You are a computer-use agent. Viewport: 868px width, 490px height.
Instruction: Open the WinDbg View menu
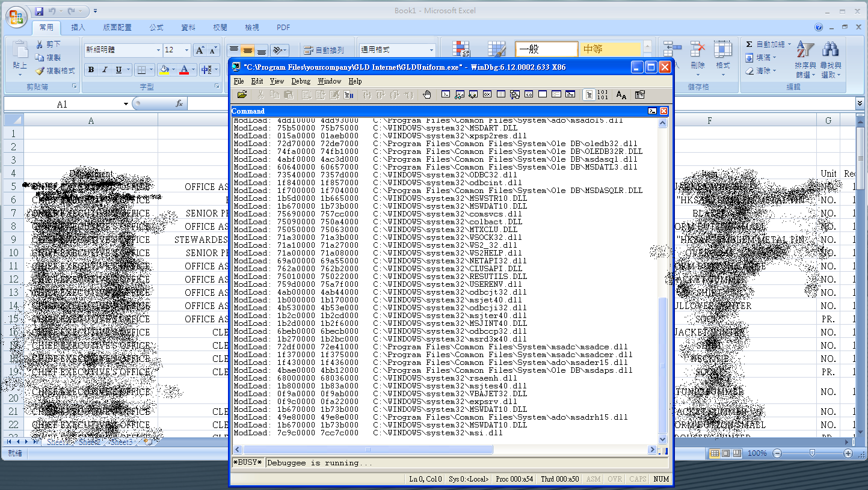(x=277, y=81)
